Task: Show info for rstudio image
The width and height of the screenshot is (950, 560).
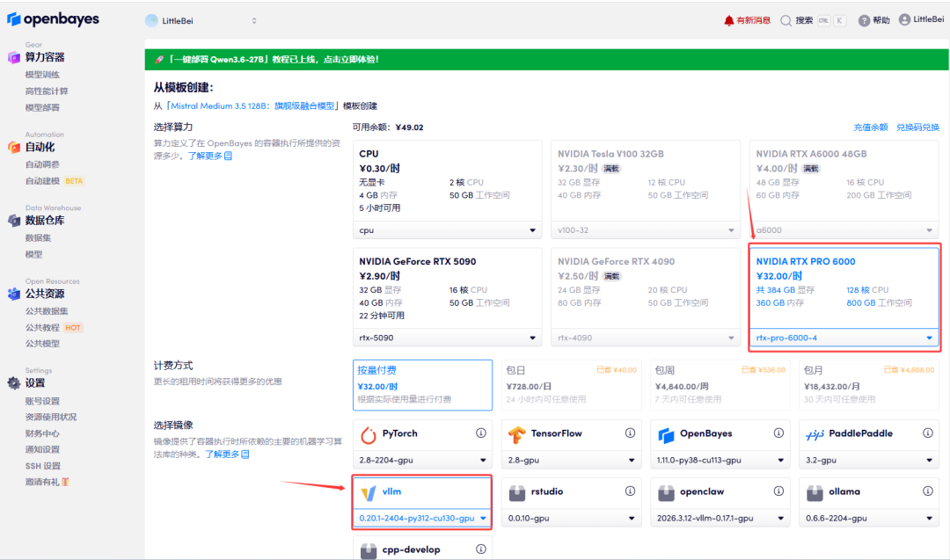Action: click(630, 491)
